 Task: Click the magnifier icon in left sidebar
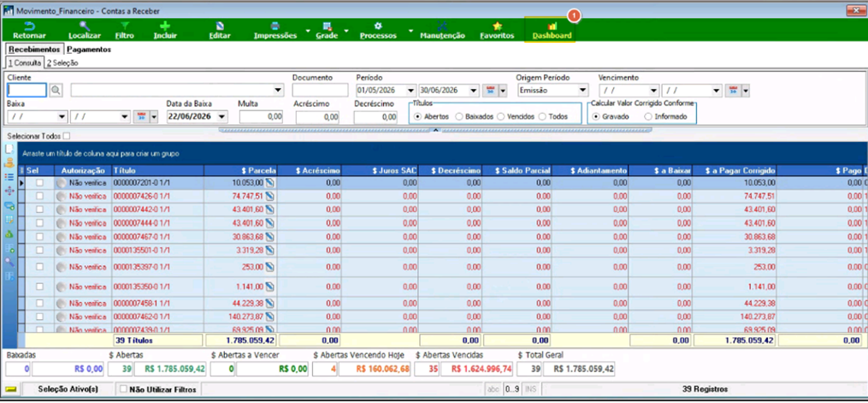pos(9,262)
